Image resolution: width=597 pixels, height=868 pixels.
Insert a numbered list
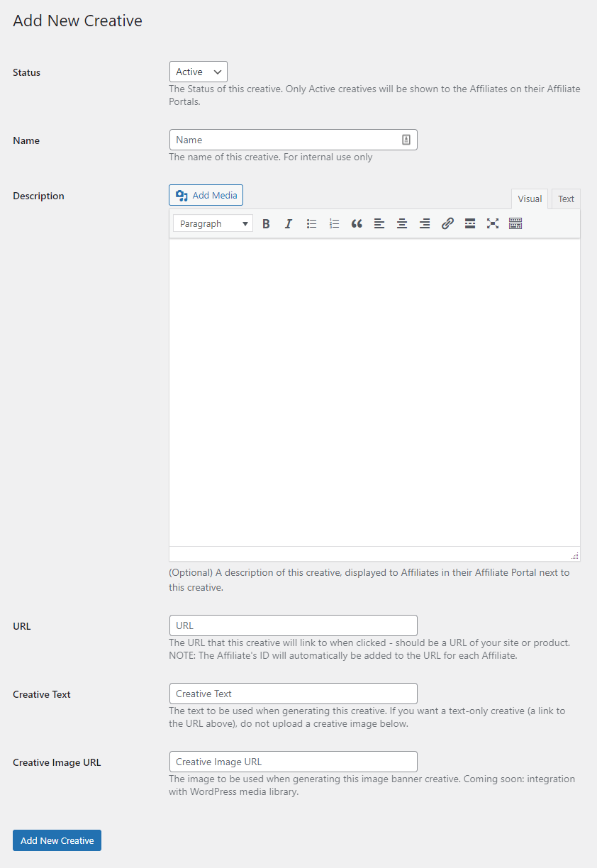pyautogui.click(x=334, y=223)
